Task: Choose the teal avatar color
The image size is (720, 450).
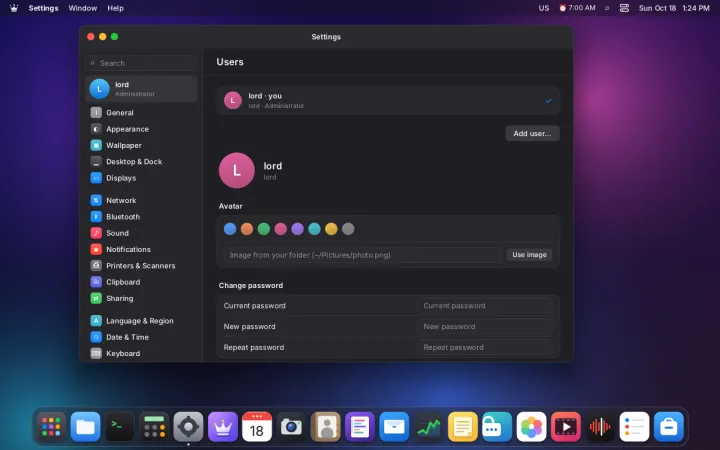Action: point(314,229)
